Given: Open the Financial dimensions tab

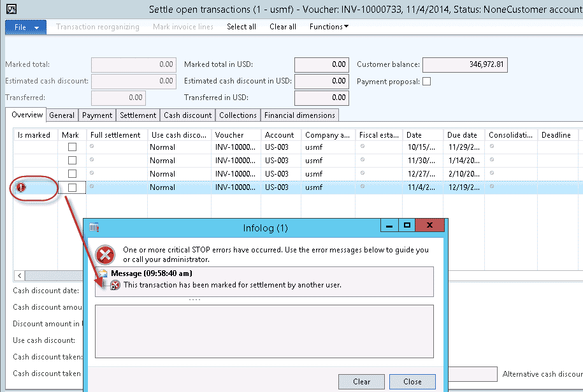Looking at the screenshot, I should pos(299,115).
